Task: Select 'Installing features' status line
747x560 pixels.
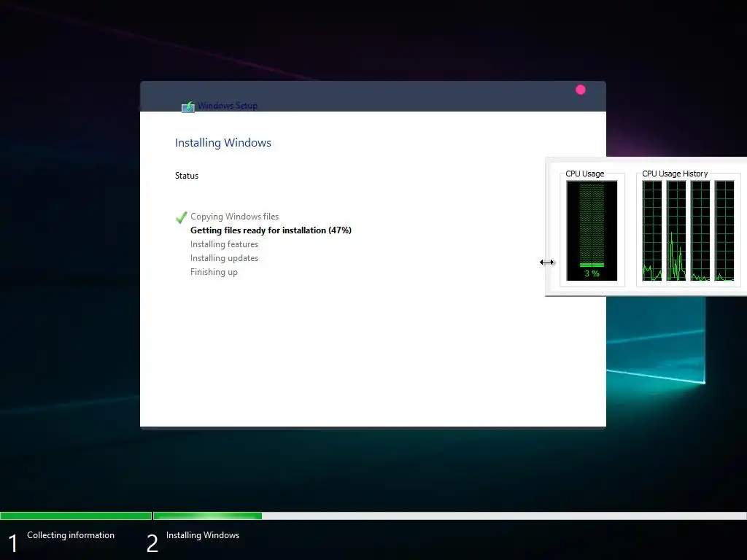Action: (x=224, y=244)
